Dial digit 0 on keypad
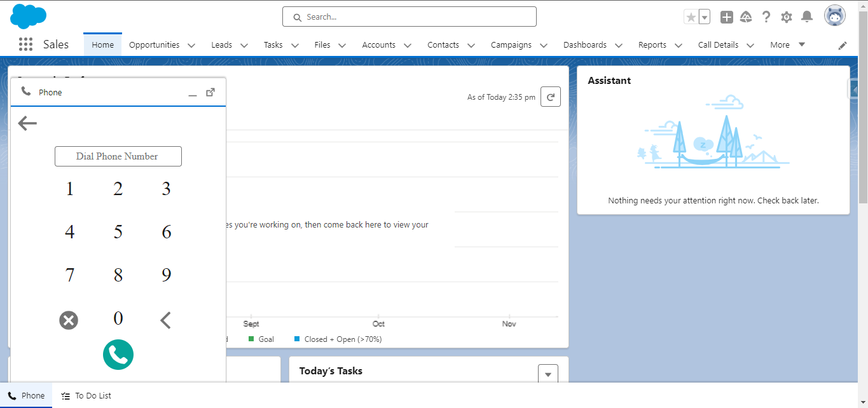The height and width of the screenshot is (408, 868). point(118,318)
